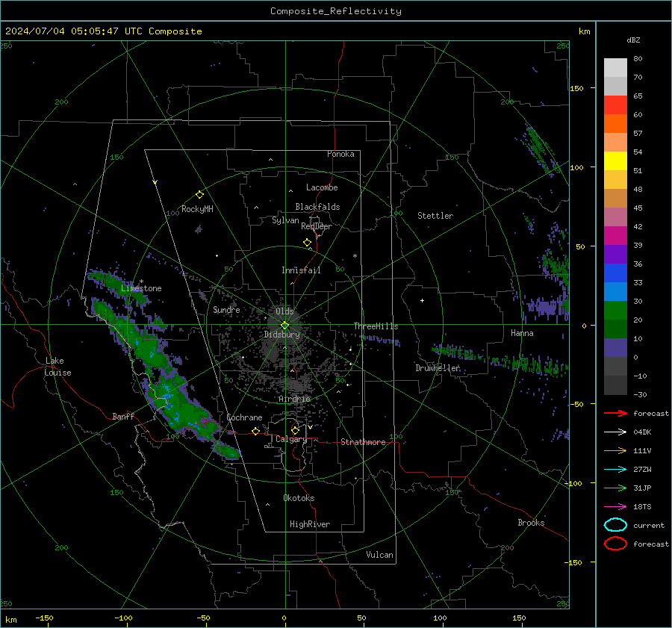Click the dBZ legend header
672x628 pixels.
(x=633, y=40)
